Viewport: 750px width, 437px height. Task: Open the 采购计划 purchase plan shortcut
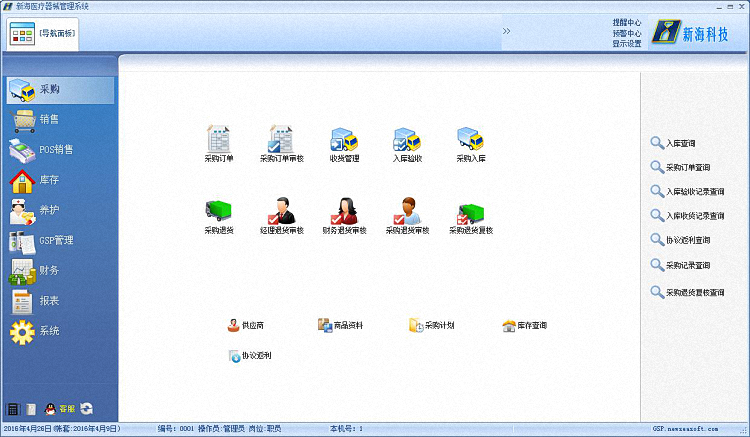431,326
